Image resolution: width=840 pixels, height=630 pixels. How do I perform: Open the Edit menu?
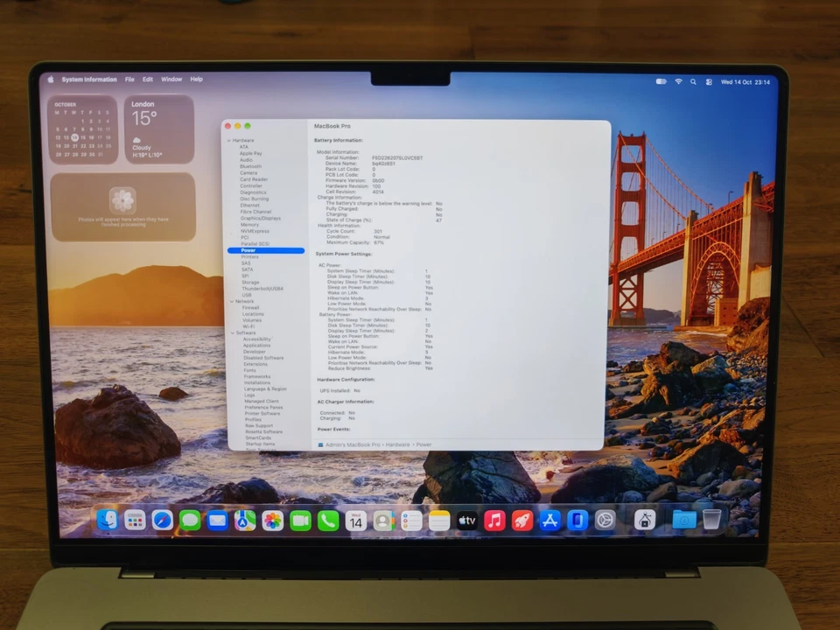tap(148, 80)
